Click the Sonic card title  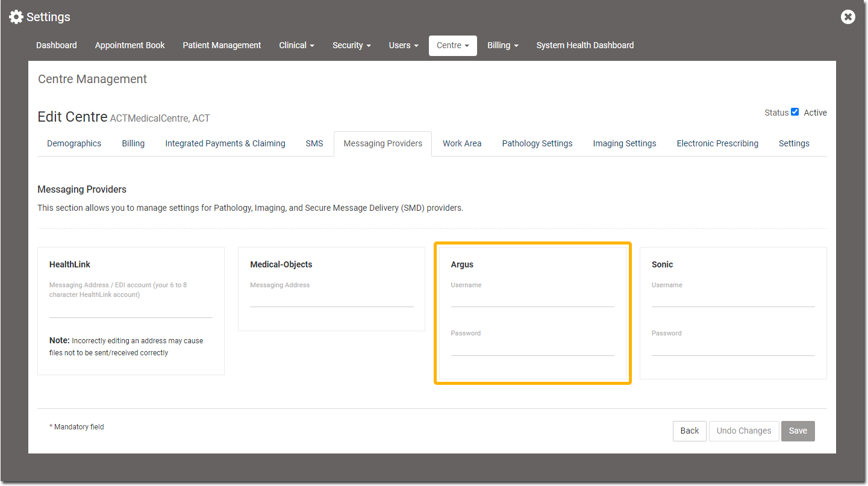coord(662,264)
